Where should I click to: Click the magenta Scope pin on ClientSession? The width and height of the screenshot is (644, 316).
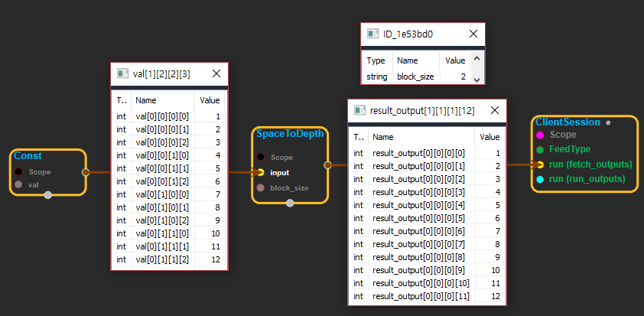(x=539, y=135)
